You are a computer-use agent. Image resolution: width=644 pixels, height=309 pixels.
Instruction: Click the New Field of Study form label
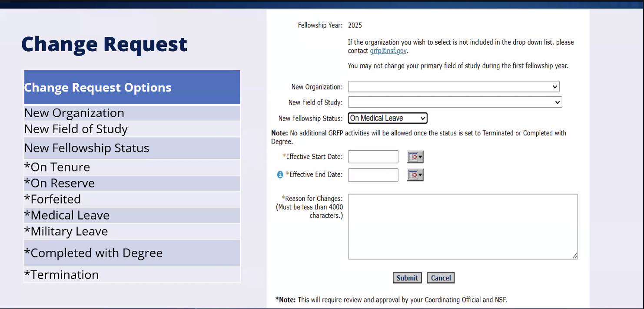click(315, 102)
